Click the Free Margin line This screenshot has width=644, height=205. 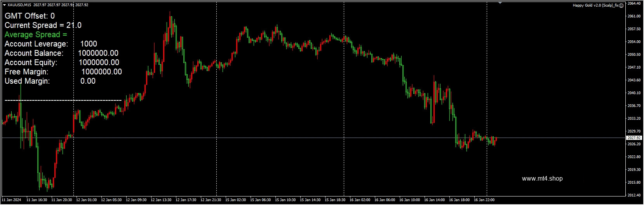tap(63, 72)
